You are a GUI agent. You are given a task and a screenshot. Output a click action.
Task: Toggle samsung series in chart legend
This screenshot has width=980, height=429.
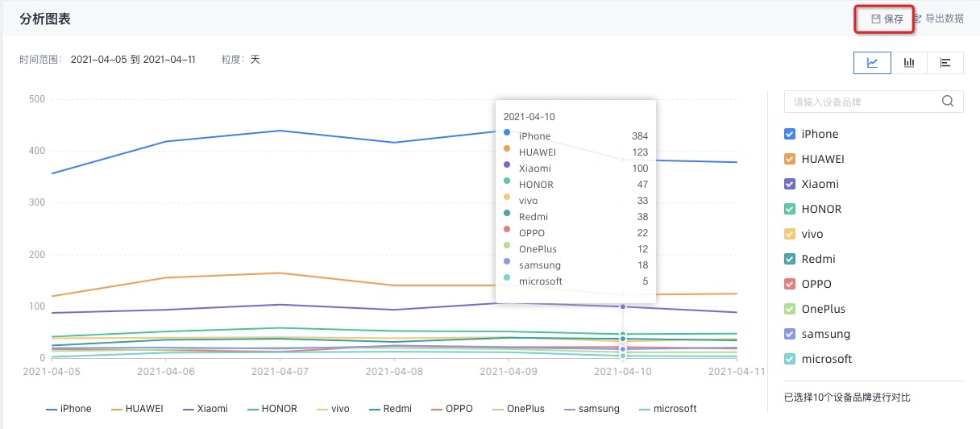coord(593,409)
